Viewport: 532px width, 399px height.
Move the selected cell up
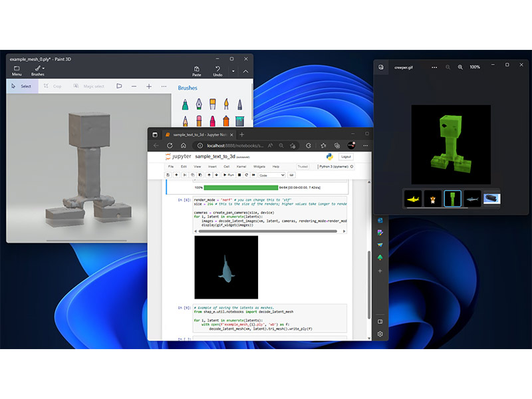(x=209, y=175)
